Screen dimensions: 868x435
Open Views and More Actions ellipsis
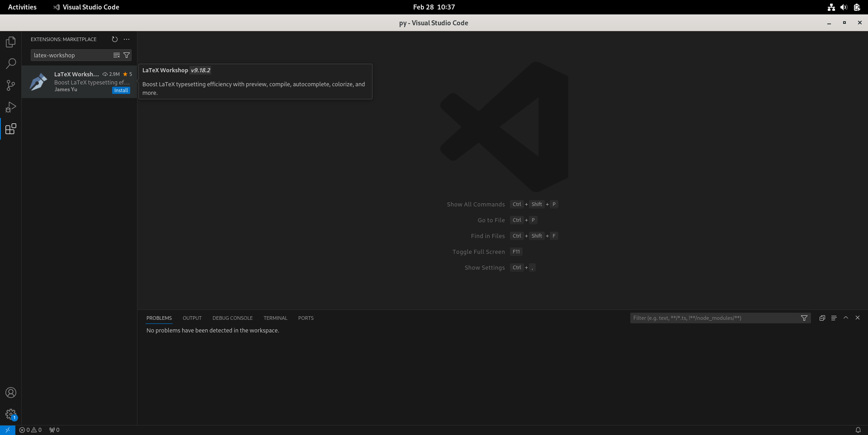127,39
